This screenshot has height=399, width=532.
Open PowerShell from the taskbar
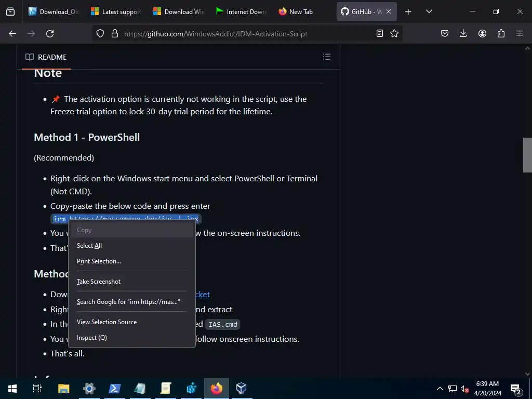point(114,389)
